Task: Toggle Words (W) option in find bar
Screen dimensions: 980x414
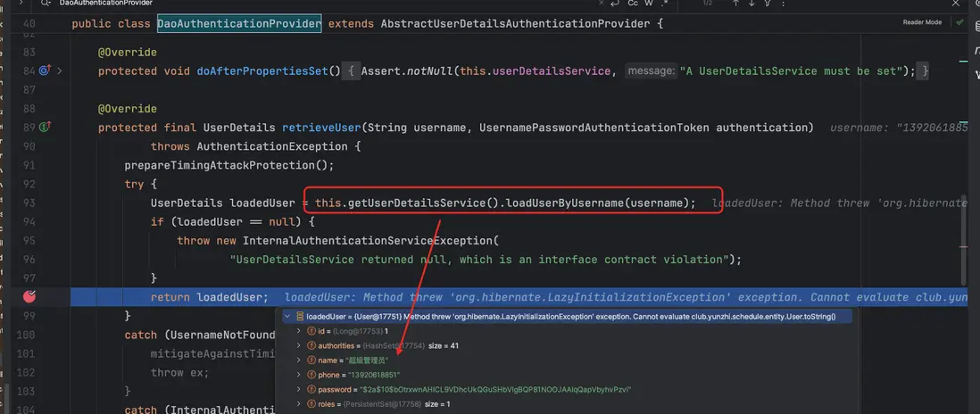Action: coord(649,3)
